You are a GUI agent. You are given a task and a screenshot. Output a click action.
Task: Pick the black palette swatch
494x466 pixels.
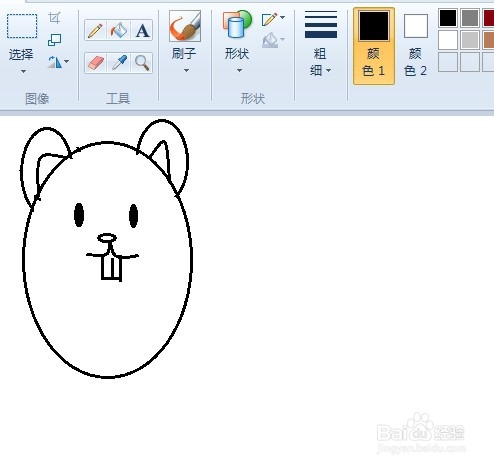click(x=448, y=18)
